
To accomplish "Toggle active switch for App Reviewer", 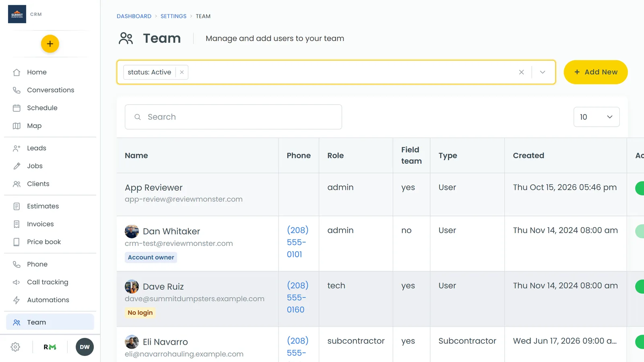I will (x=640, y=188).
